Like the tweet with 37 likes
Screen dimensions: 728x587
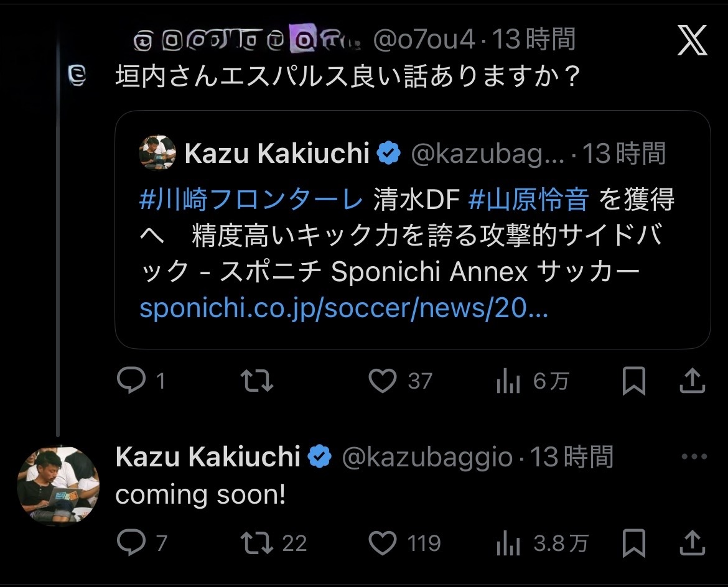[x=383, y=381]
